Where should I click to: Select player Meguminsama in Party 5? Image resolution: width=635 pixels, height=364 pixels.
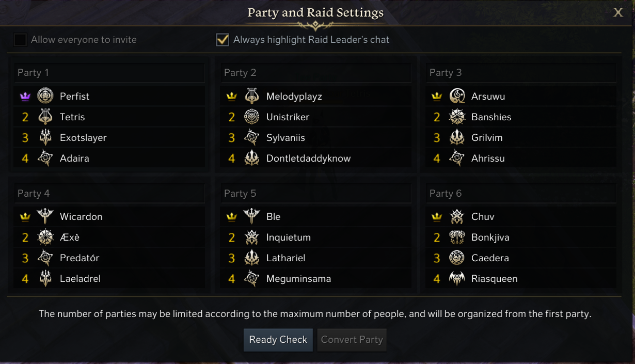click(298, 279)
